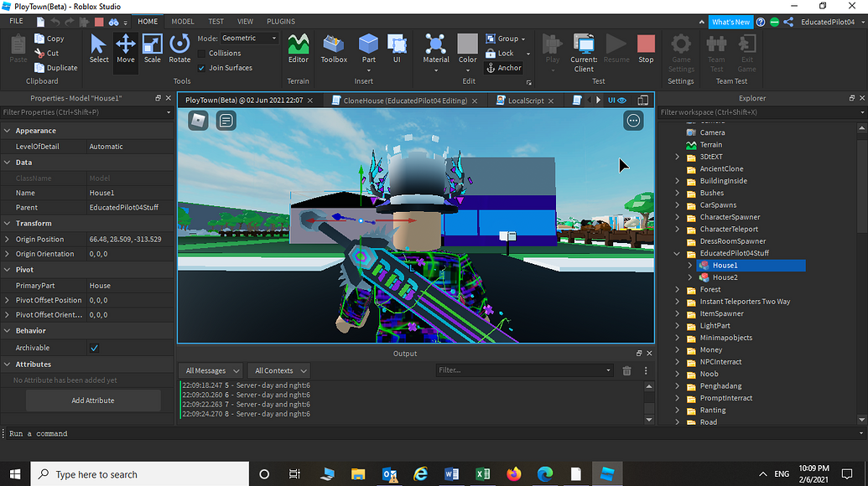This screenshot has width=868, height=486.
Task: Open the UI insert tool
Action: point(397,49)
